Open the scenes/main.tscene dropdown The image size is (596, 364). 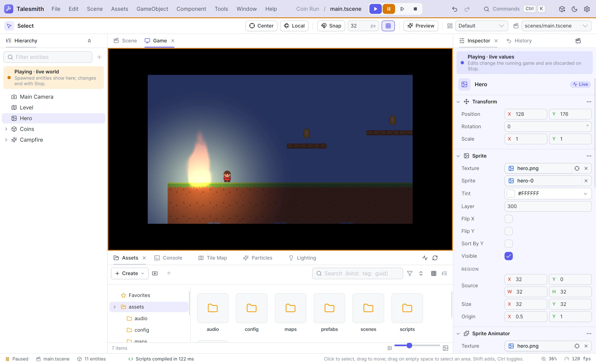[556, 26]
